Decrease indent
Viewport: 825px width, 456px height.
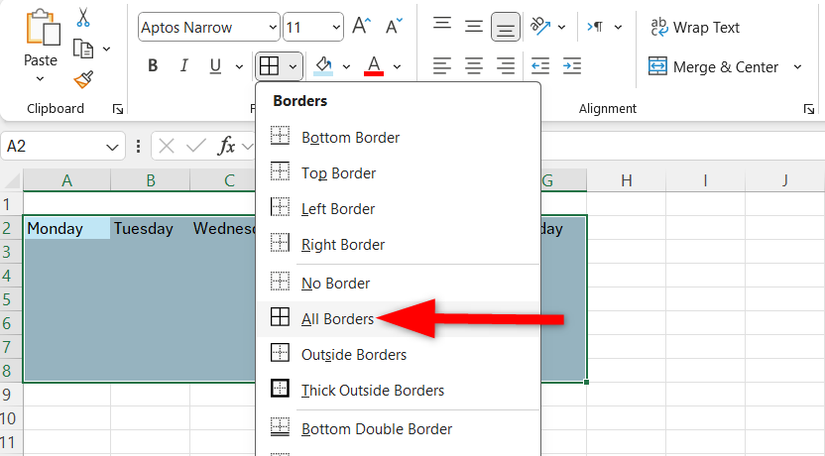click(x=540, y=66)
